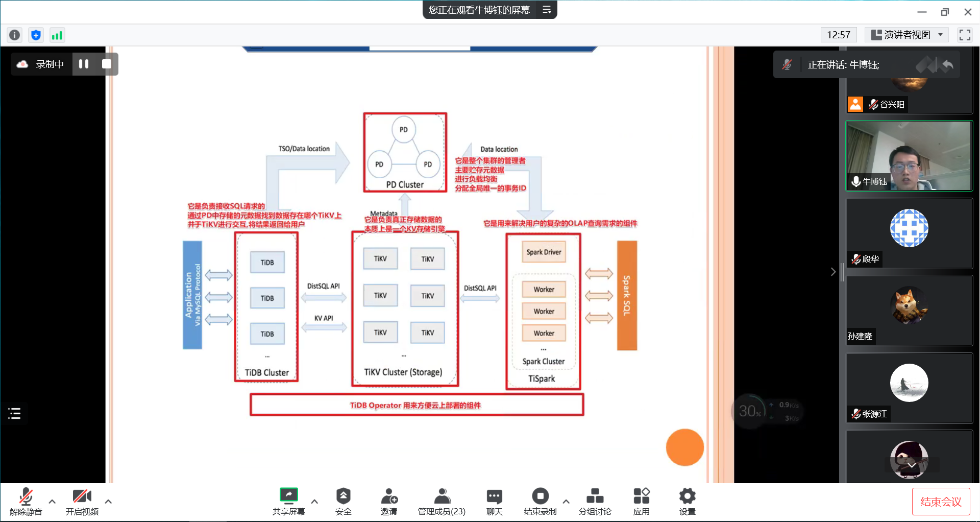Select 牛博钰 speaker video thumbnail
Image resolution: width=980 pixels, height=522 pixels.
(909, 156)
